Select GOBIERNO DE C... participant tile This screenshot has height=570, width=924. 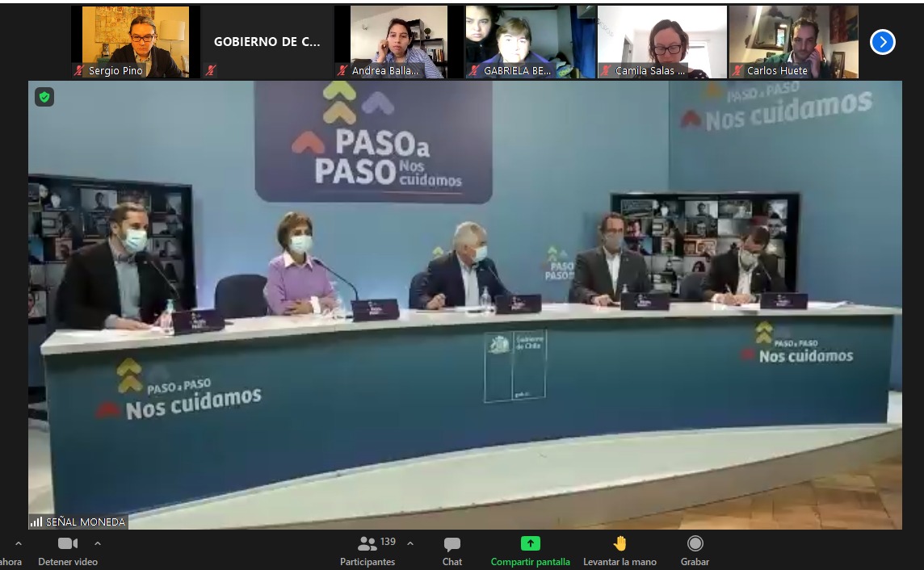point(267,42)
